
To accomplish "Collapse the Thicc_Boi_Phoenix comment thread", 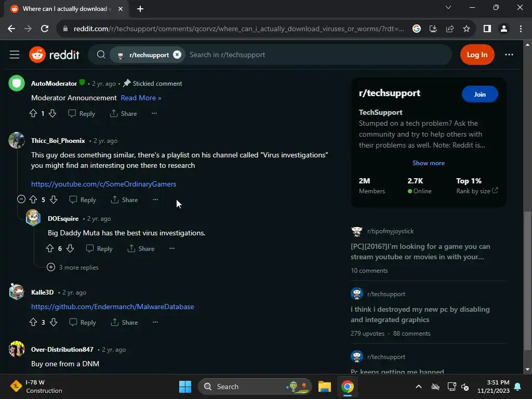I will pyautogui.click(x=21, y=199).
